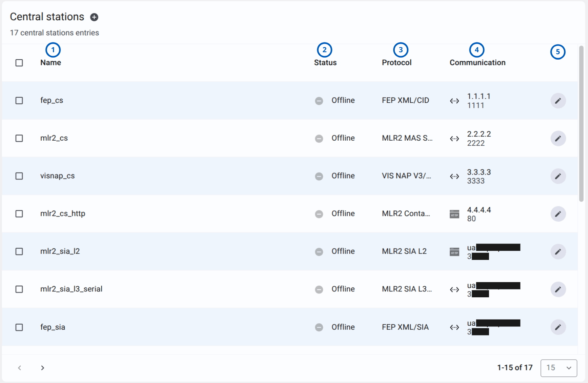The width and height of the screenshot is (588, 383).
Task: Select the mlr2_cs_http checkbox
Action: coord(19,214)
